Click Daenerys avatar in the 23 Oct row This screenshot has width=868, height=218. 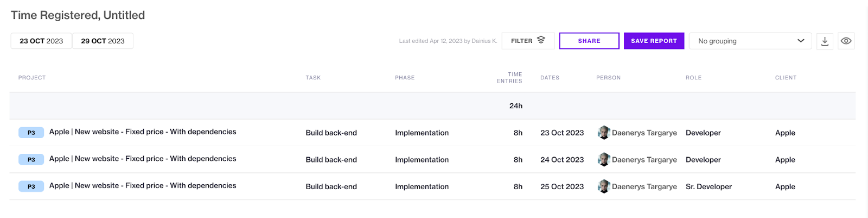[603, 133]
